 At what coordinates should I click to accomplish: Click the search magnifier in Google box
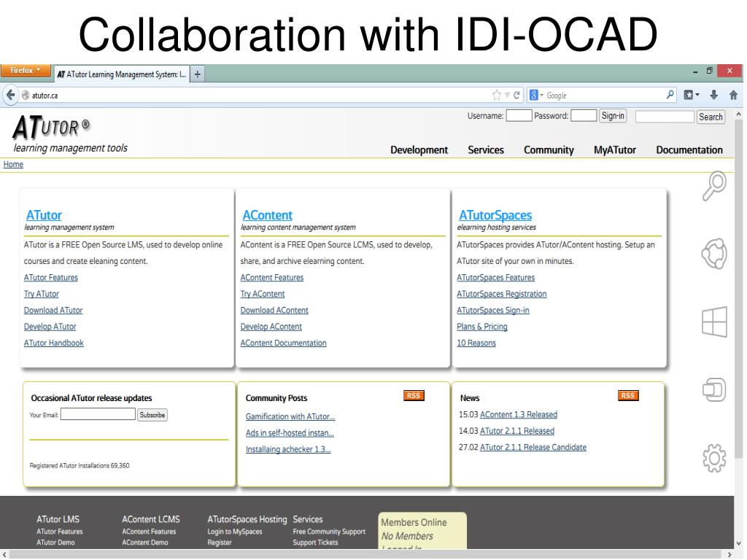[x=670, y=95]
